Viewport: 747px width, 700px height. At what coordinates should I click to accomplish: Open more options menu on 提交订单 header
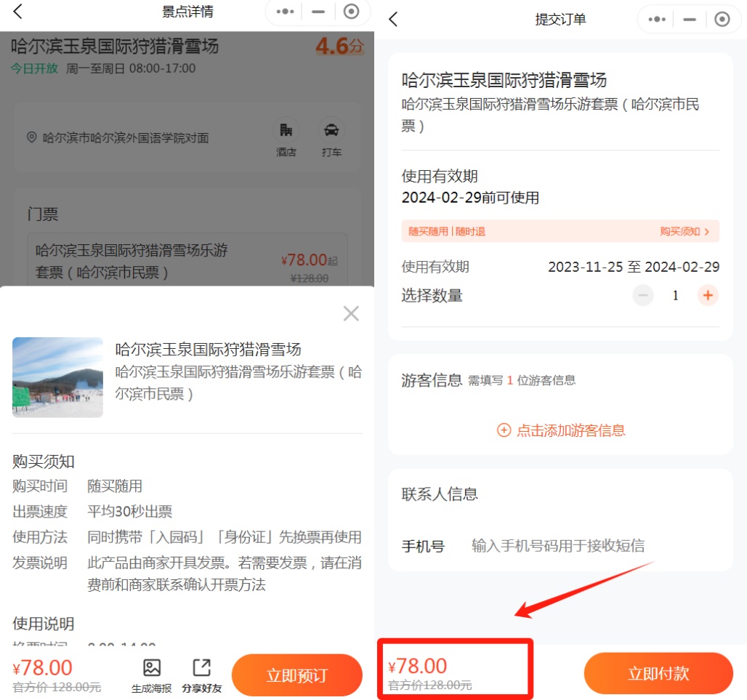tap(657, 20)
